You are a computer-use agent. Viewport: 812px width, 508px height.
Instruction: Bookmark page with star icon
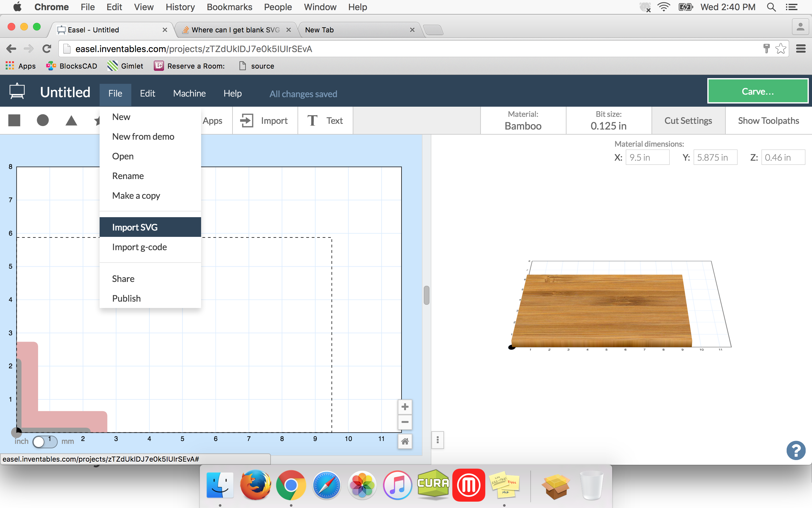781,49
